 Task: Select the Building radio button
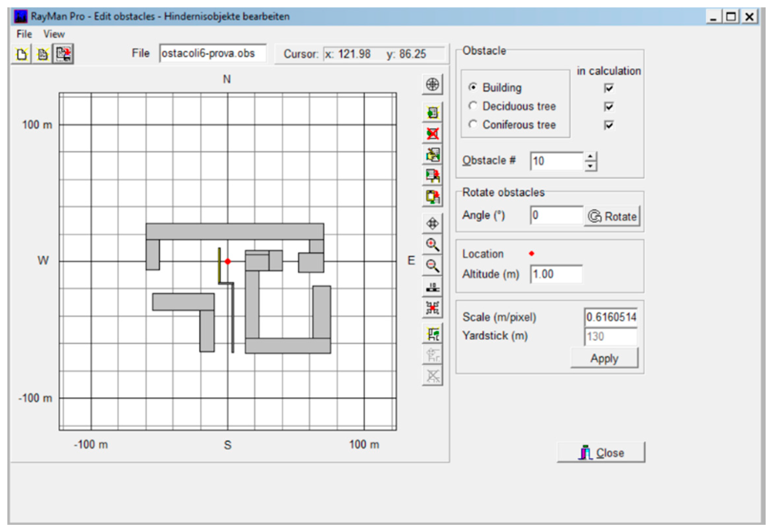[473, 87]
